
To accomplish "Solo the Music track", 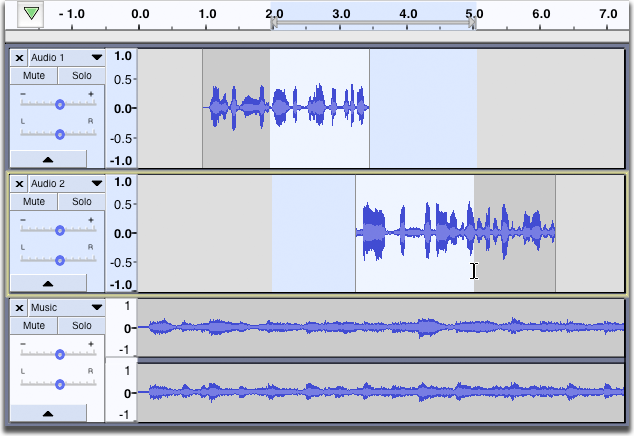I will click(x=81, y=325).
